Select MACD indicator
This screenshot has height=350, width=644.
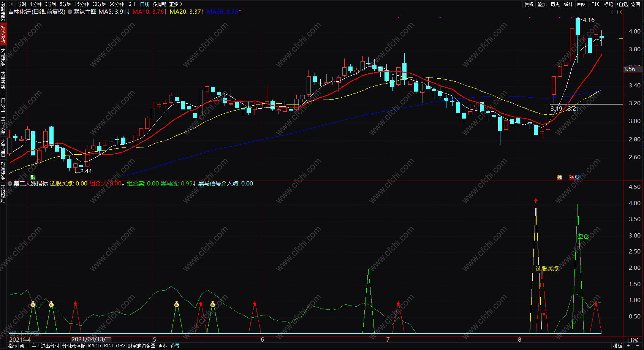[95, 346]
